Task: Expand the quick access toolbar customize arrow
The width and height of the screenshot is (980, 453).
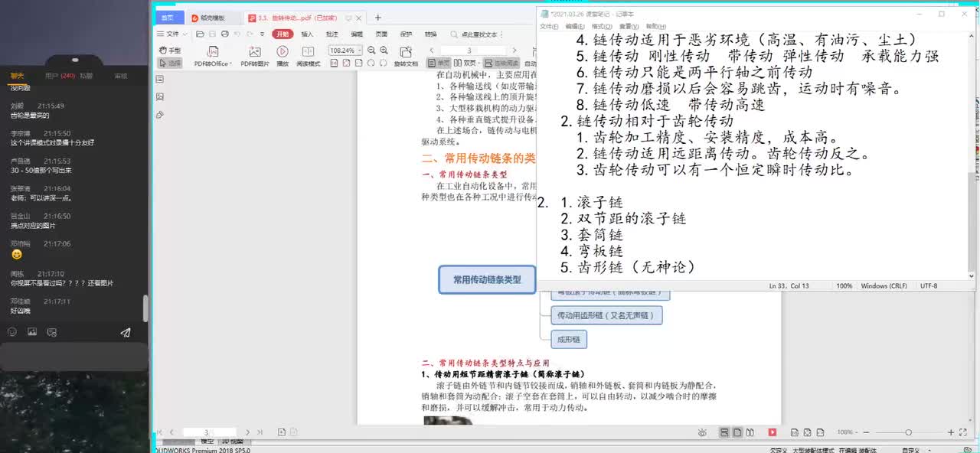Action: [x=262, y=34]
